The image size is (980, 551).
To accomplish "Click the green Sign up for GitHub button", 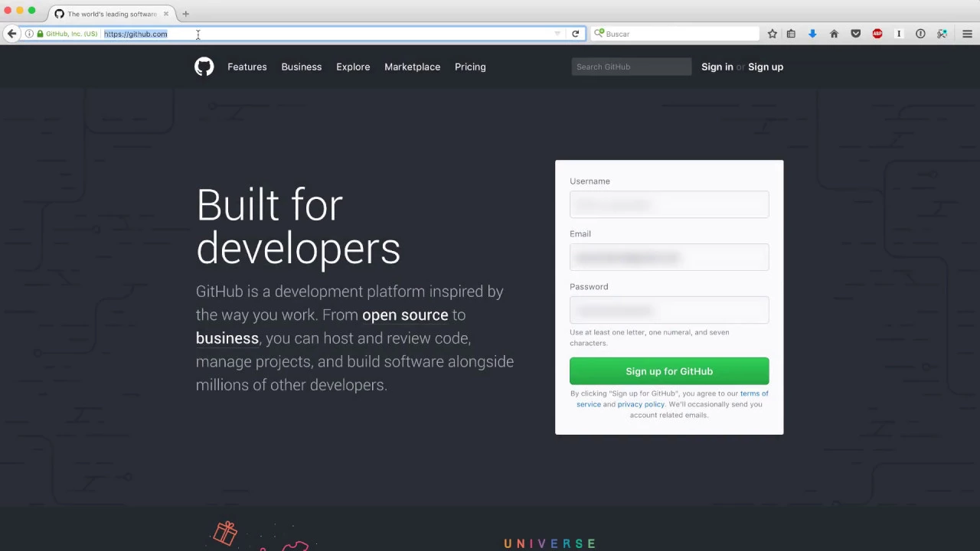I will pyautogui.click(x=669, y=371).
